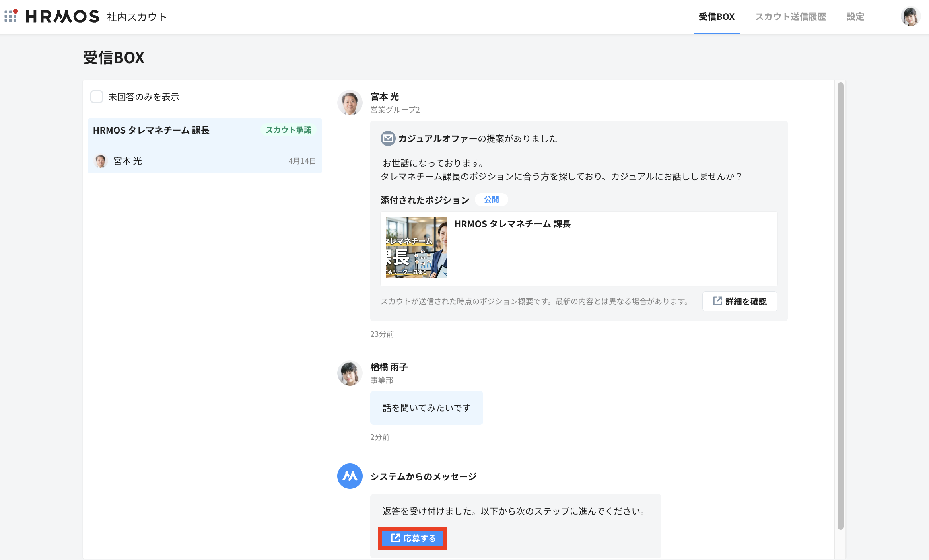The height and width of the screenshot is (560, 929).
Task: Click the message pane vertical scrollbar
Action: pyautogui.click(x=840, y=305)
